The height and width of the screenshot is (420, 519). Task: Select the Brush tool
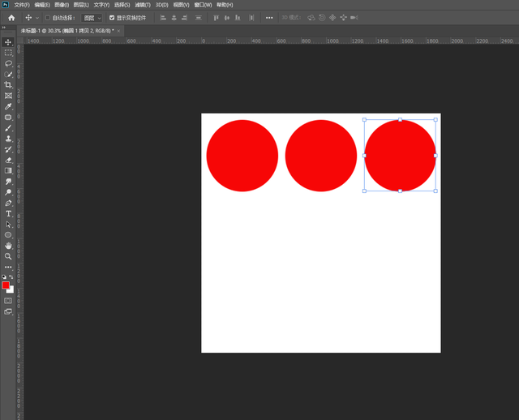(x=8, y=128)
